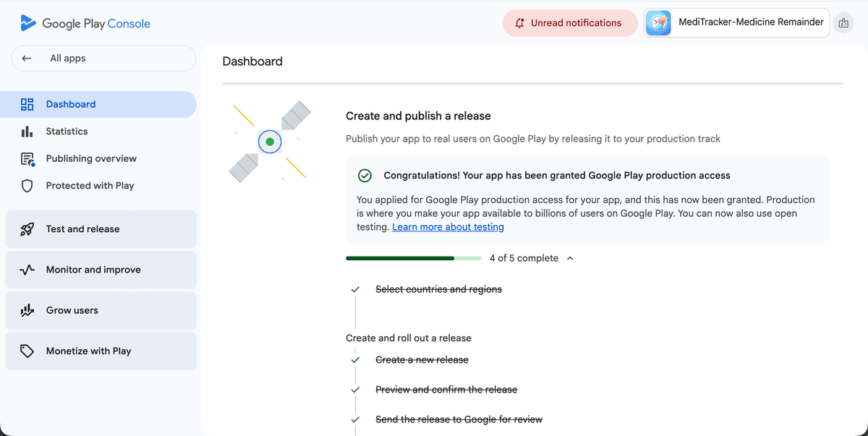Open Unread notifications

point(570,23)
